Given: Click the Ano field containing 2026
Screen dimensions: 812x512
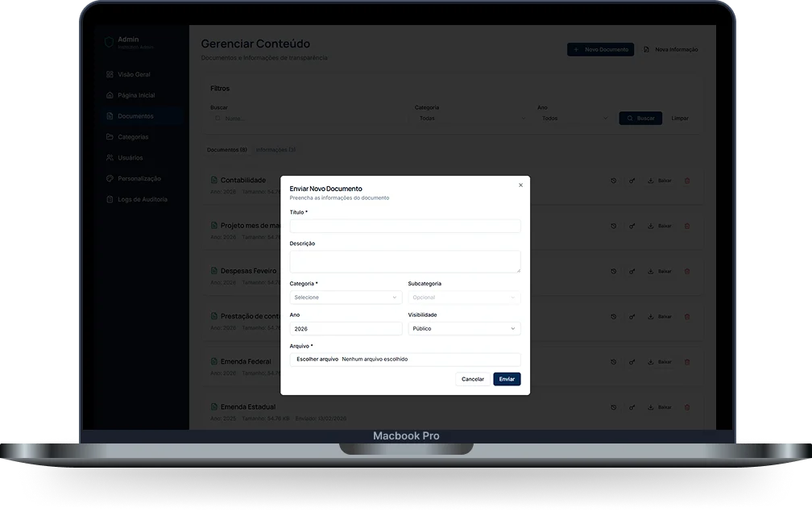Looking at the screenshot, I should [x=346, y=328].
